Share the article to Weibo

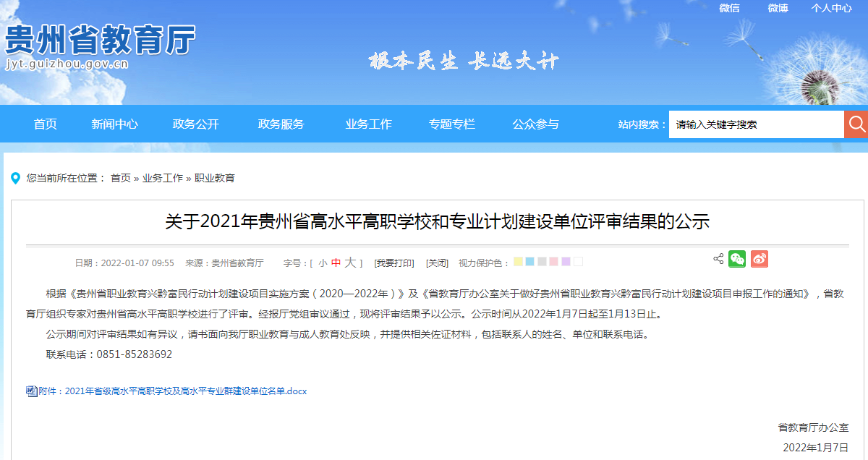pyautogui.click(x=759, y=259)
